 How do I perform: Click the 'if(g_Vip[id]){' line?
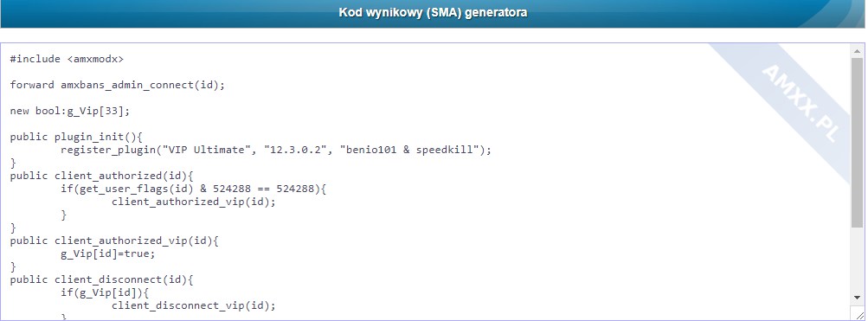(x=106, y=292)
